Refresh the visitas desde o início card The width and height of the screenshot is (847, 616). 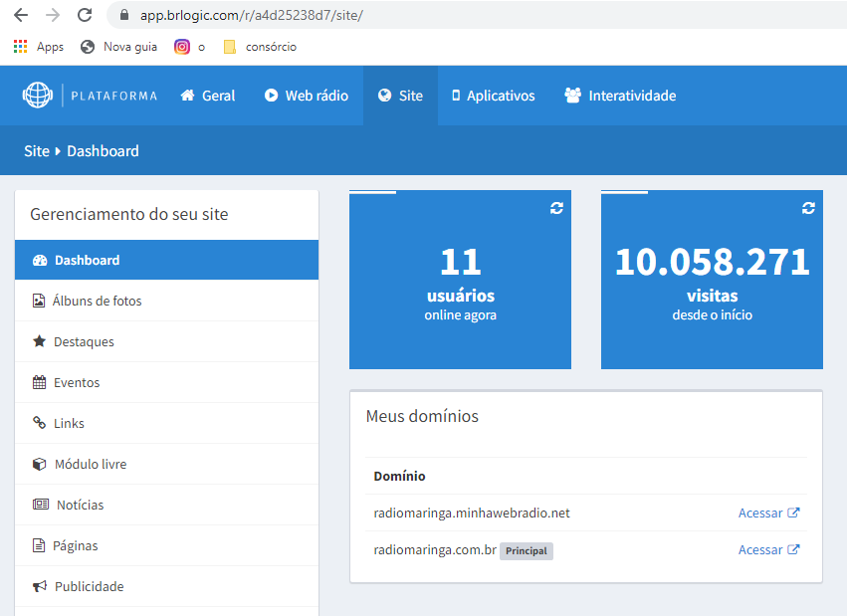[x=808, y=208]
